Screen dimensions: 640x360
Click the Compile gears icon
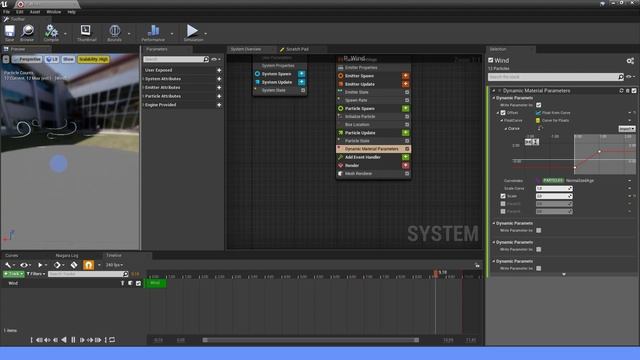pyautogui.click(x=51, y=31)
